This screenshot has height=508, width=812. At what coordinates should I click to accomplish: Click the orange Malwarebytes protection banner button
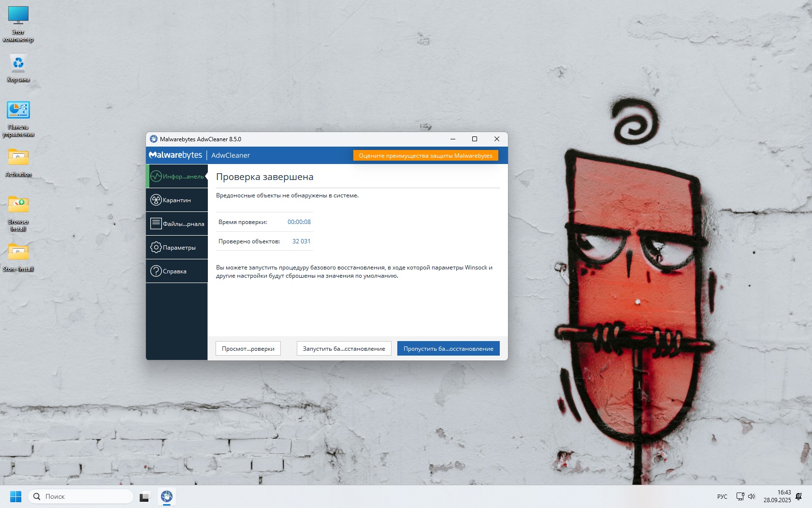point(425,155)
